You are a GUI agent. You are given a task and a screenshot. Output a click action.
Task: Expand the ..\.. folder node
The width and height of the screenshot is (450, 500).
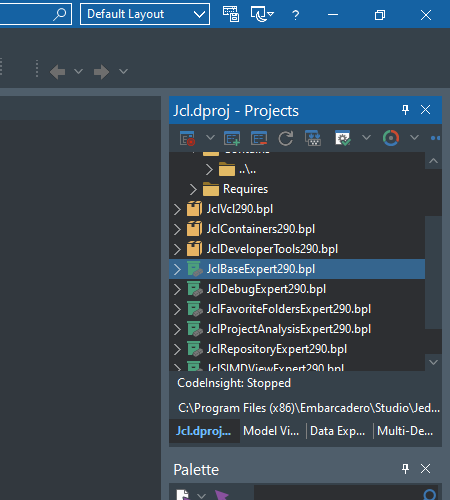(x=209, y=170)
